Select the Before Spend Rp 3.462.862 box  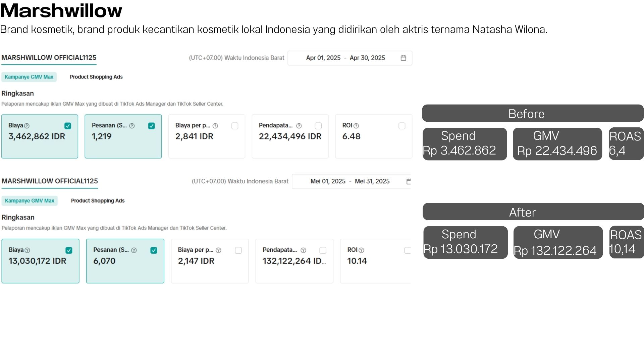(x=465, y=144)
